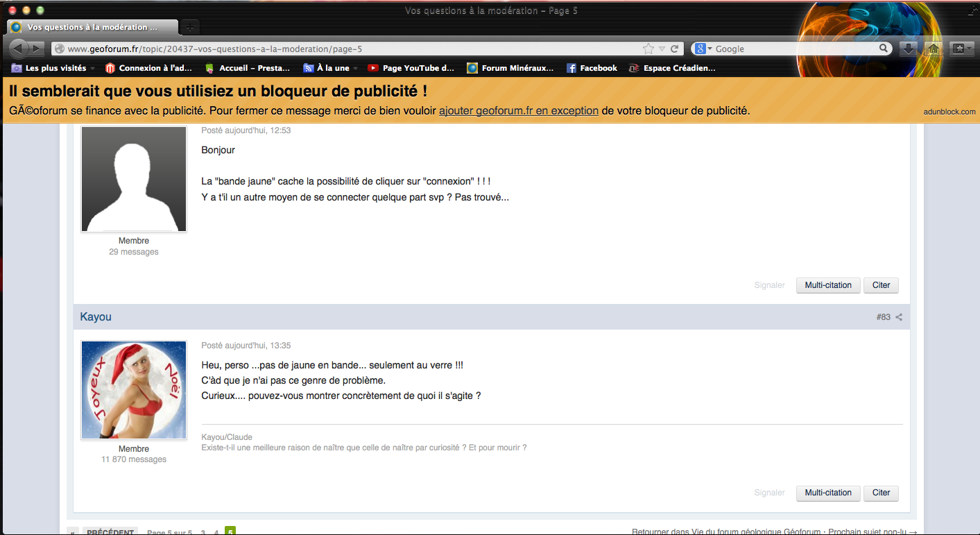Click the browser back arrow button
Image resolution: width=980 pixels, height=535 pixels.
click(x=17, y=49)
